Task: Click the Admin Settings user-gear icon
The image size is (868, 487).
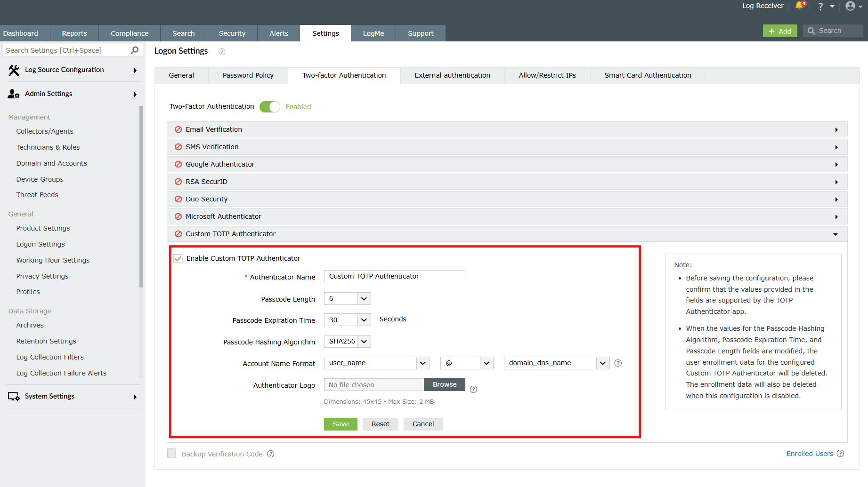Action: tap(14, 94)
